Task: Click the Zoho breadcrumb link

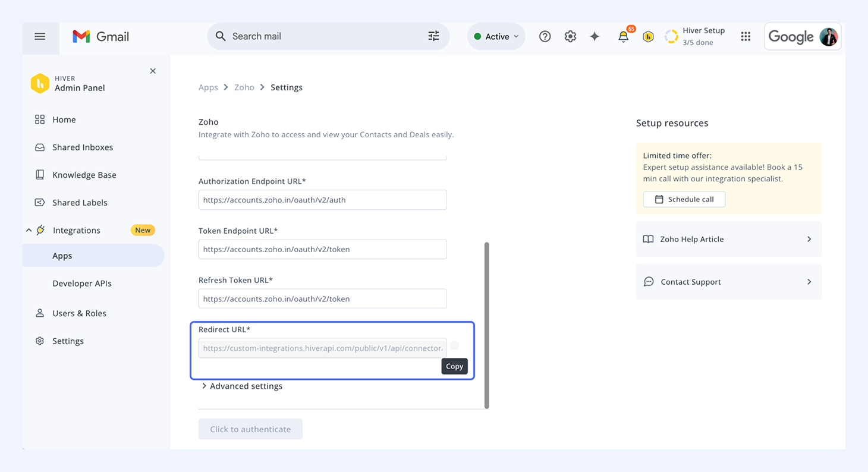Action: coord(244,87)
